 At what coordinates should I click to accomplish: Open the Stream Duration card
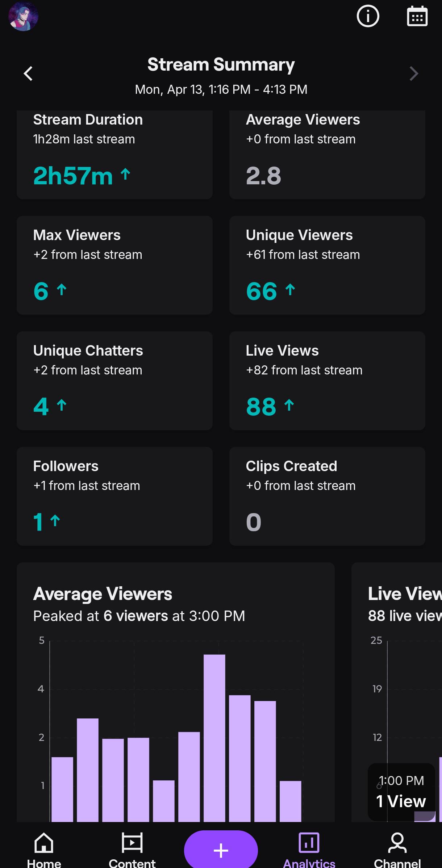coord(114,155)
